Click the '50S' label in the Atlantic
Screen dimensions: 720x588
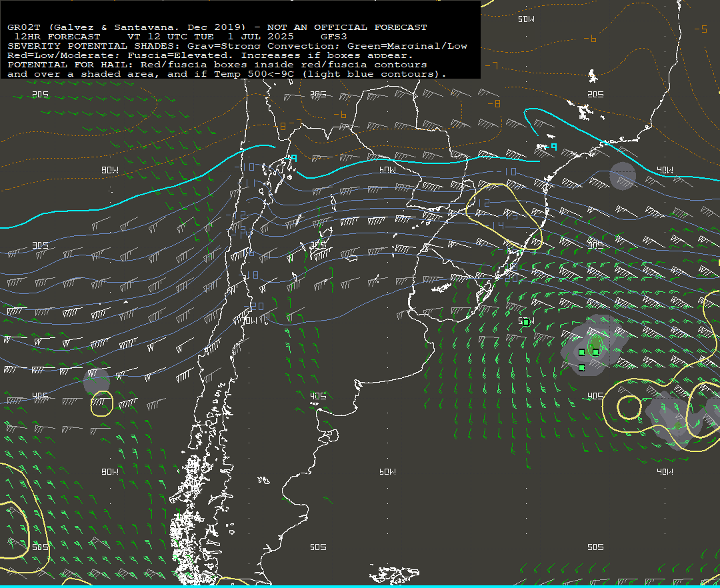pos(595,547)
